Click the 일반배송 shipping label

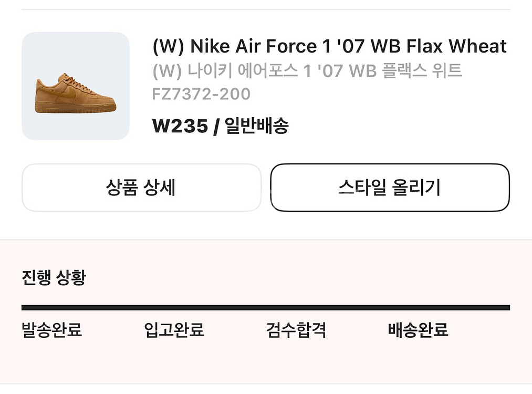click(x=256, y=126)
